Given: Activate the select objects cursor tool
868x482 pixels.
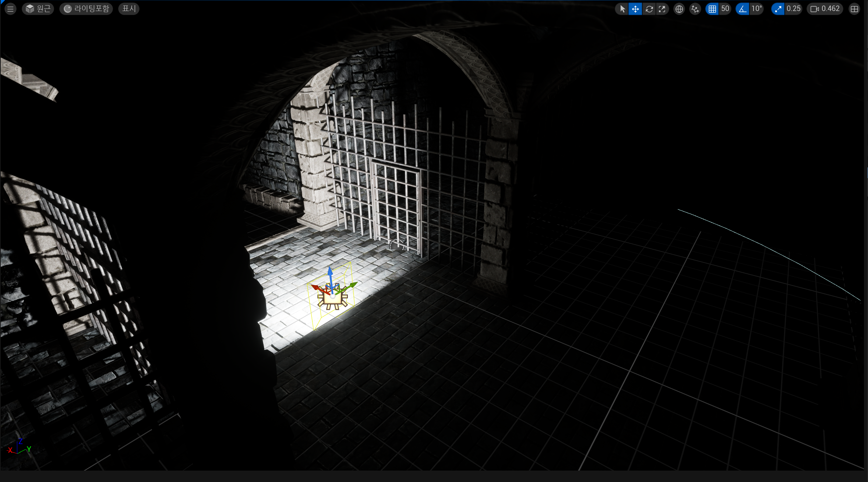Looking at the screenshot, I should tap(622, 9).
